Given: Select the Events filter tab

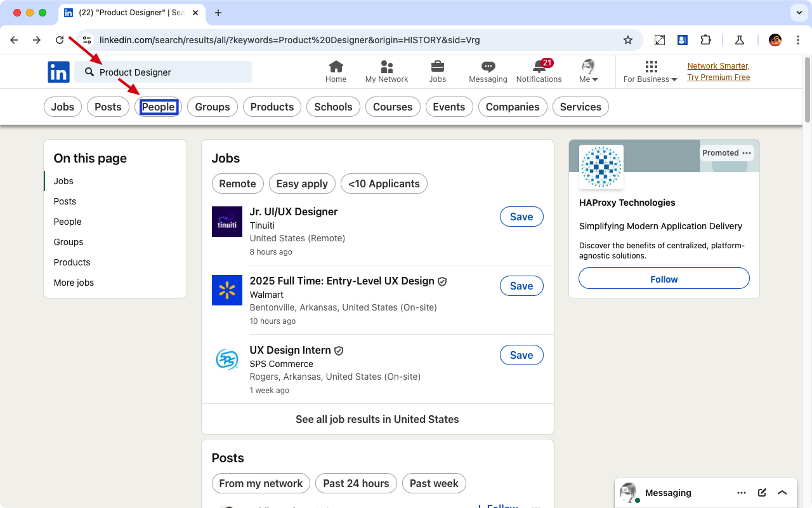Looking at the screenshot, I should (x=449, y=107).
